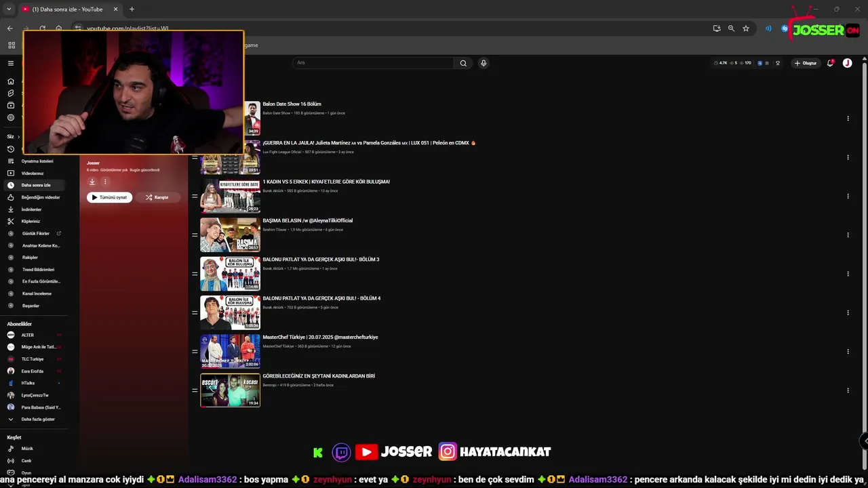868x488 pixels.
Task: Expand subscriptions with Daha fazla göster
Action: tap(38, 420)
